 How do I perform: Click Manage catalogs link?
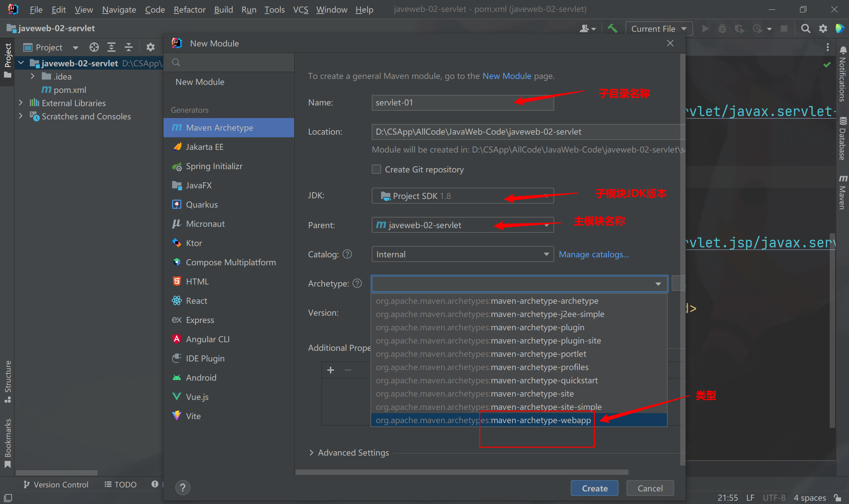tap(594, 254)
